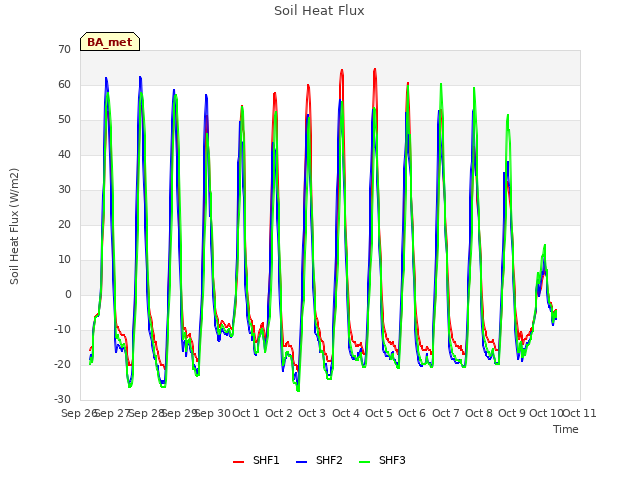Click the Oct 4 x-axis tick label
The height and width of the screenshot is (480, 640).
coord(346,413)
